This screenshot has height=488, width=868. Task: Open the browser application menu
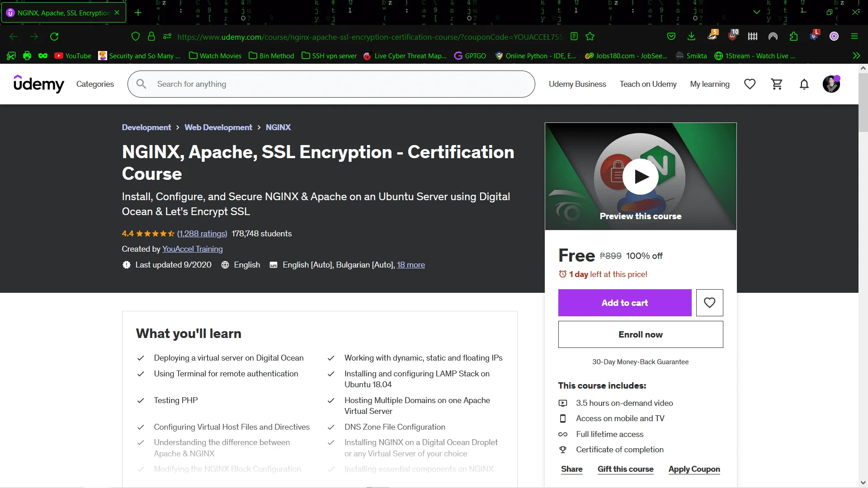854,37
